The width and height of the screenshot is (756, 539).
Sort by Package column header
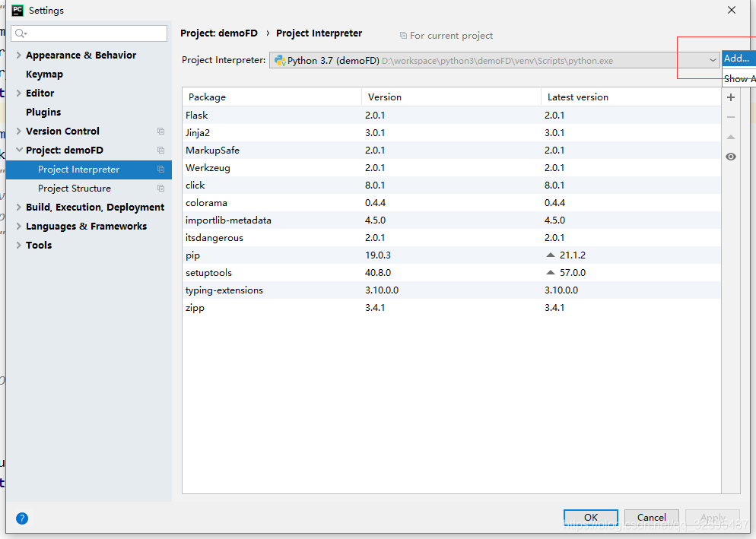tap(272, 97)
